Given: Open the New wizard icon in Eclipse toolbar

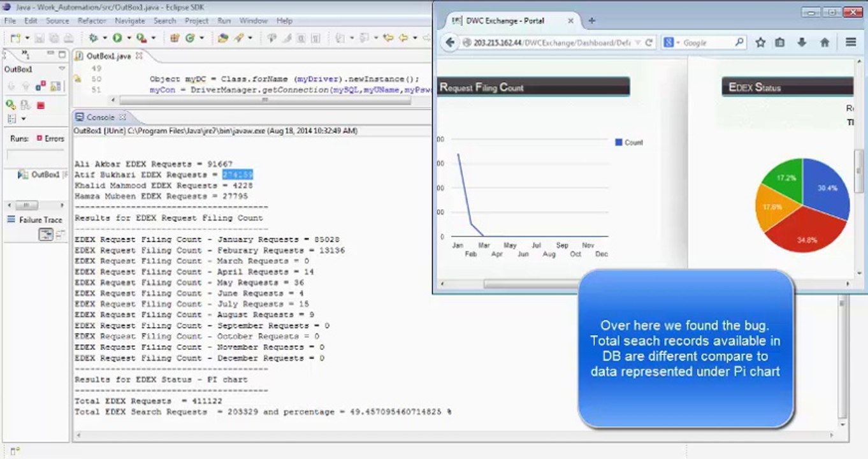Looking at the screenshot, I should tap(15, 38).
